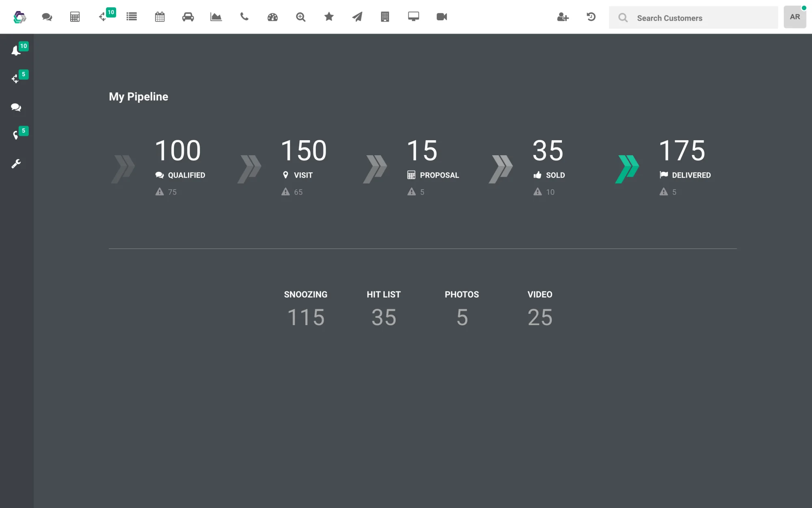Image resolution: width=812 pixels, height=508 pixels.
Task: Open the building icon in toolbar
Action: click(385, 17)
